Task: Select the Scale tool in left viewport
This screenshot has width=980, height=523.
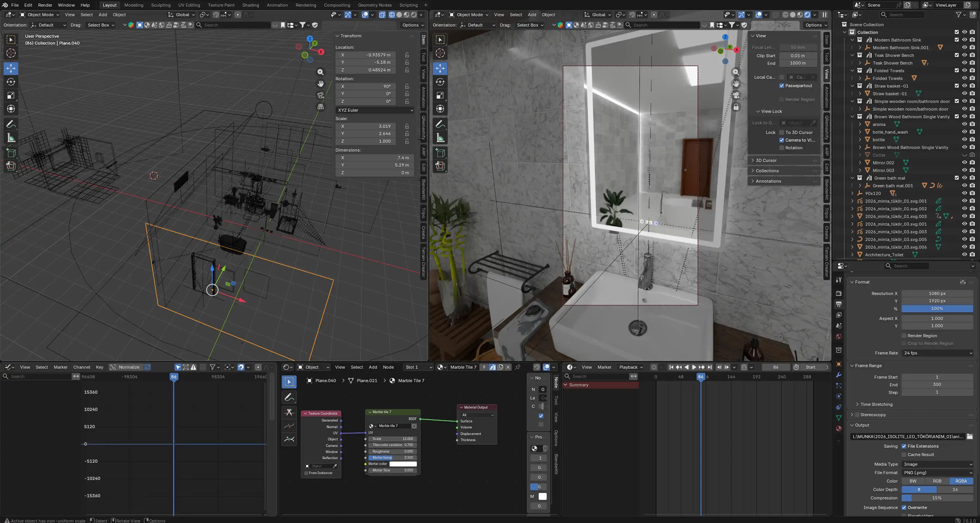Action: pyautogui.click(x=11, y=95)
